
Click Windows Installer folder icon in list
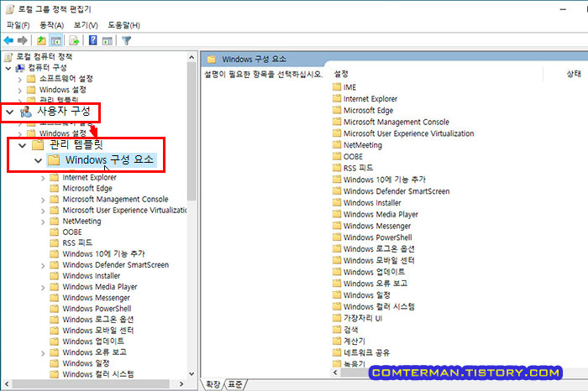tap(337, 202)
